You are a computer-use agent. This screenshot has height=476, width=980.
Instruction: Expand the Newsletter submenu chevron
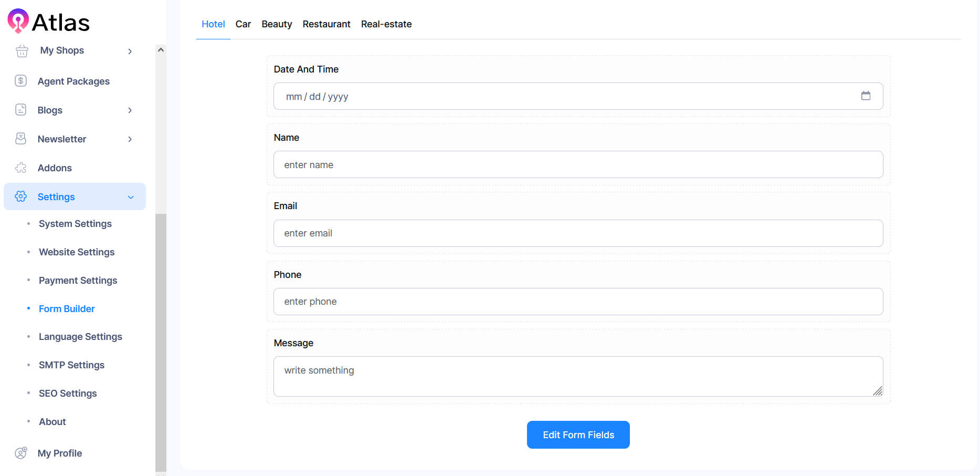130,139
